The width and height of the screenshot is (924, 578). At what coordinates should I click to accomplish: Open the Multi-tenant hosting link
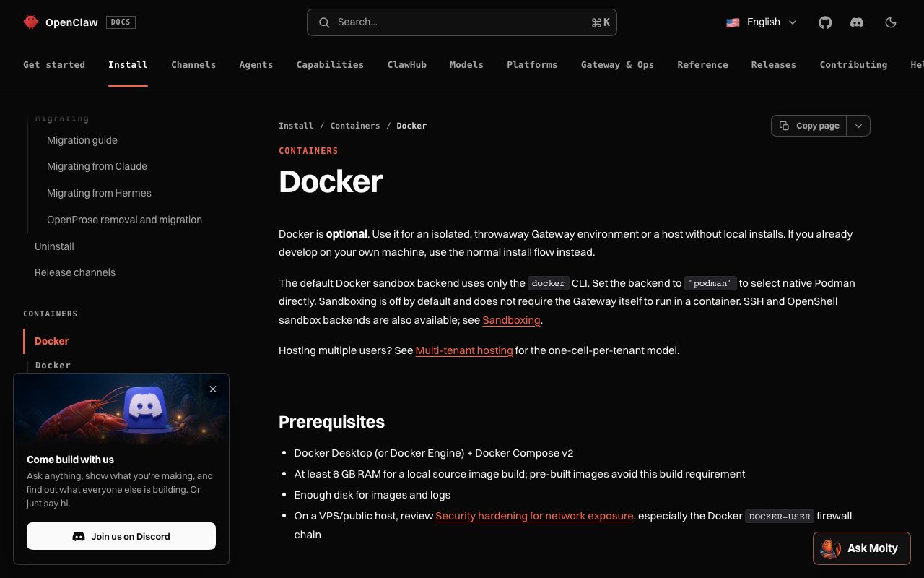pos(464,350)
